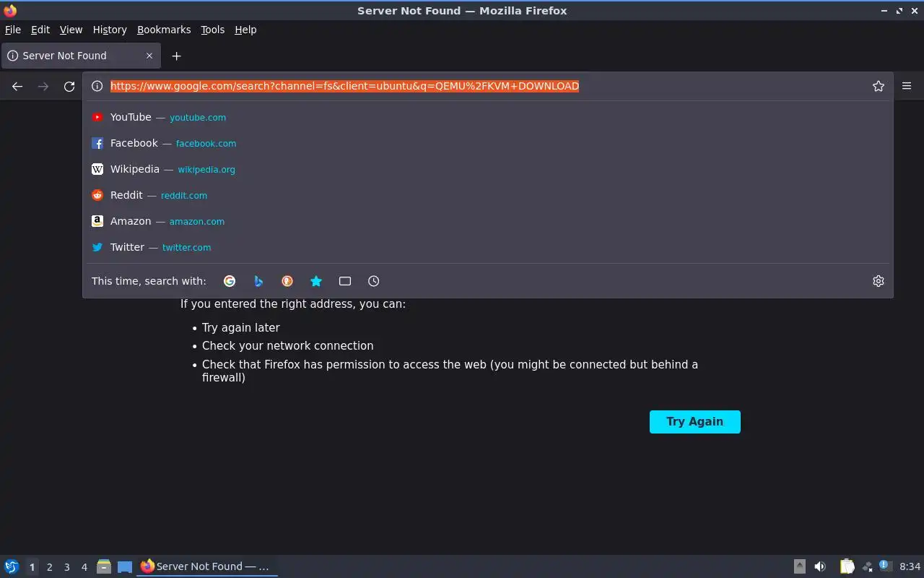Bookmark this page with the star
This screenshot has height=578, width=924.
(879, 86)
